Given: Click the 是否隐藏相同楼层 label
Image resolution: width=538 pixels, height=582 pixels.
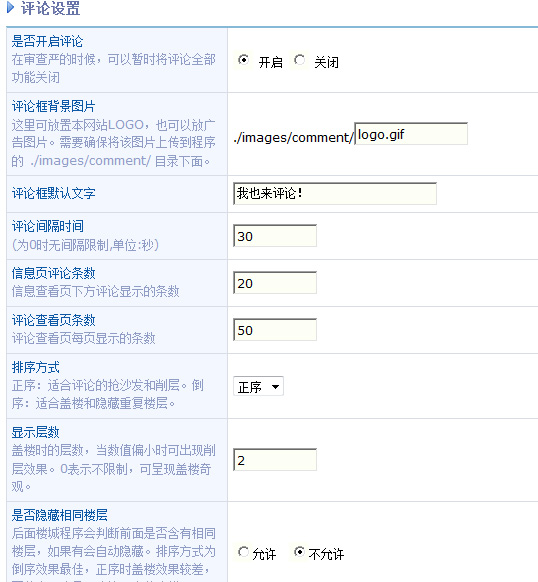Looking at the screenshot, I should (59, 515).
